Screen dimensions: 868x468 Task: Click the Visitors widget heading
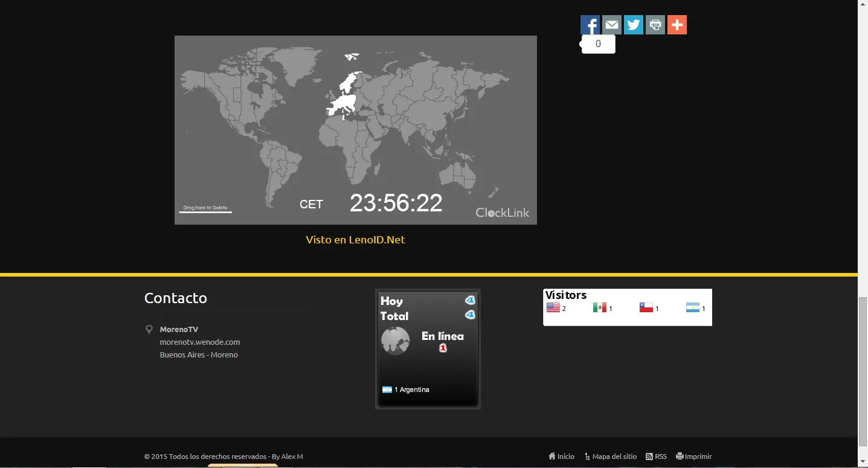566,295
